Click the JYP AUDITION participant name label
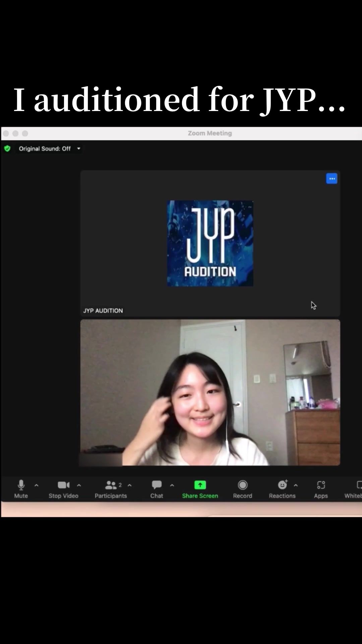362x644 pixels. 103,311
